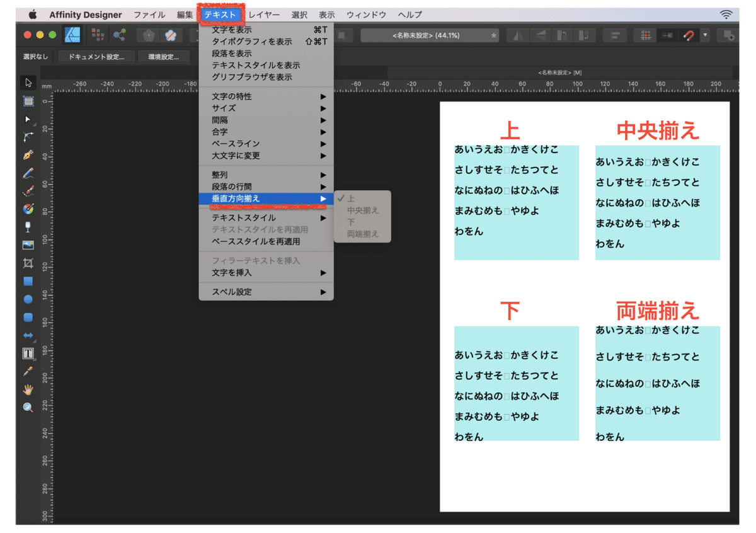756x533 pixels.
Task: Select the Pen tool
Action: click(28, 155)
